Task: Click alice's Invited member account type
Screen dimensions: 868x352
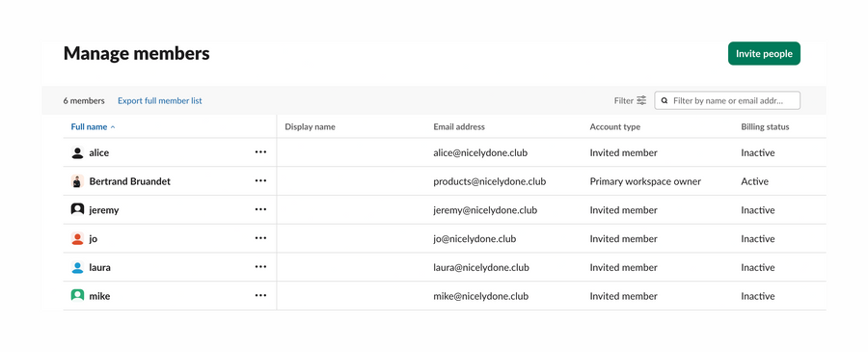Action: (x=624, y=152)
